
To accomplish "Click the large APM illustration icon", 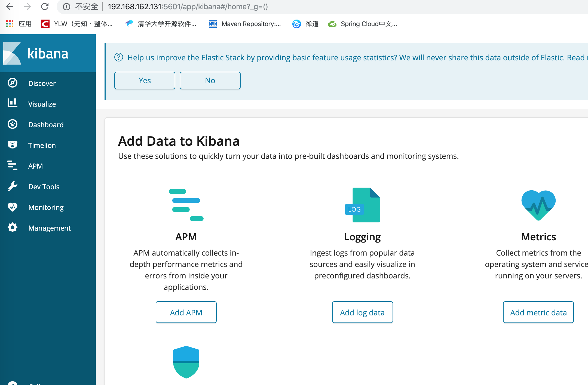I will pyautogui.click(x=186, y=205).
